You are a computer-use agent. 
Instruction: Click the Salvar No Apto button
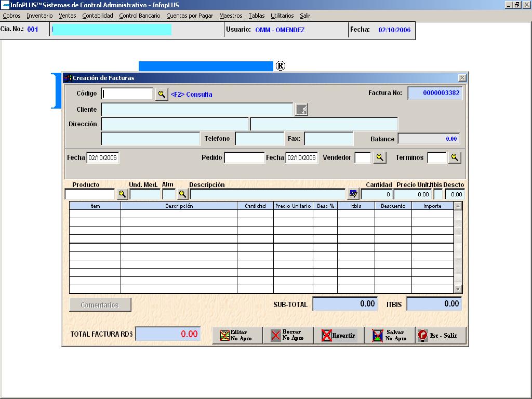click(x=390, y=335)
